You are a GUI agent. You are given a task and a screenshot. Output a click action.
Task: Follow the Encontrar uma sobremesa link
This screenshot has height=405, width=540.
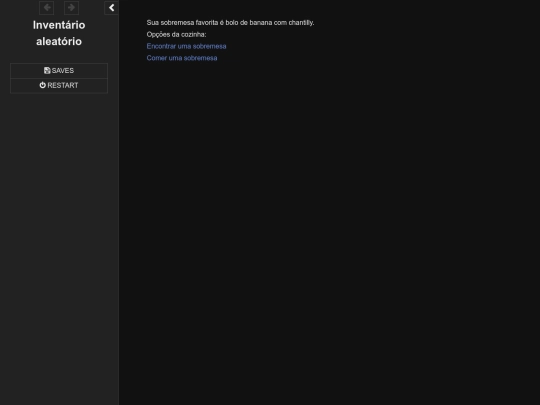(x=186, y=46)
